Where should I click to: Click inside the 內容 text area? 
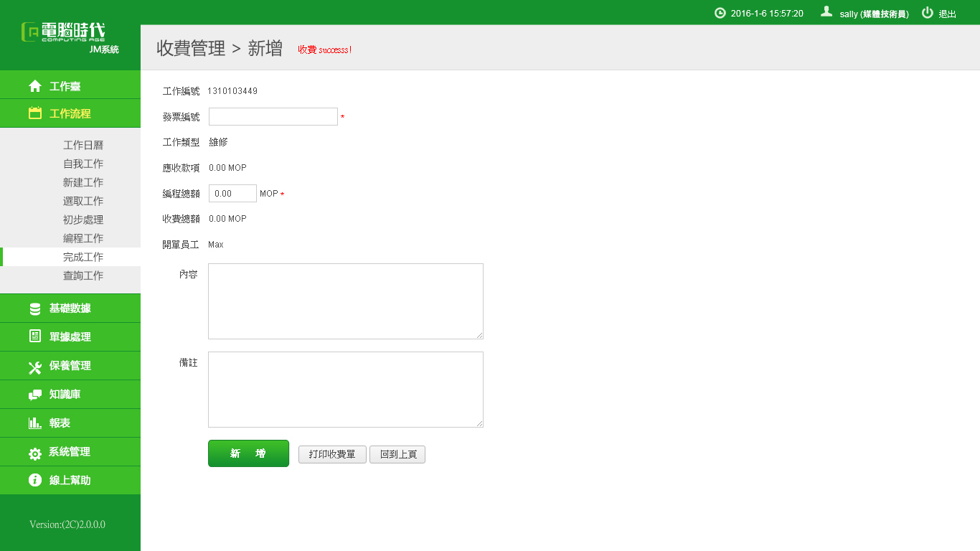tap(345, 301)
